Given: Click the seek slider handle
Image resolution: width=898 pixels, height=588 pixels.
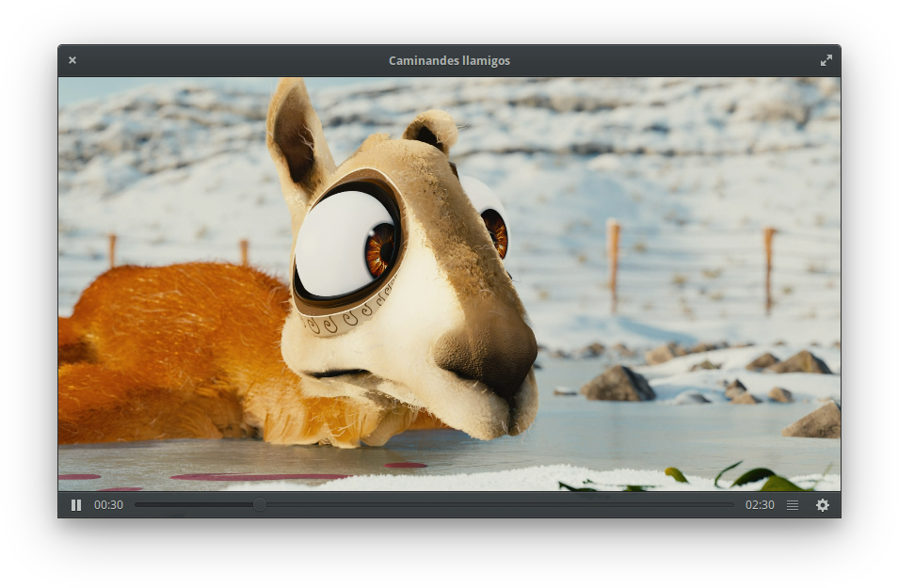Looking at the screenshot, I should tap(260, 505).
